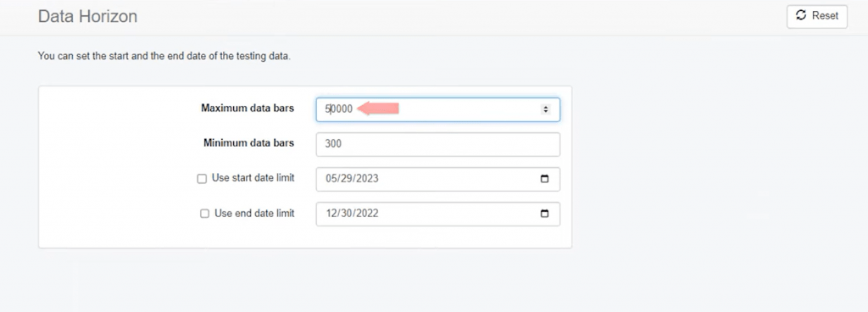
Task: Click the Use end date limit label
Action: 254,213
